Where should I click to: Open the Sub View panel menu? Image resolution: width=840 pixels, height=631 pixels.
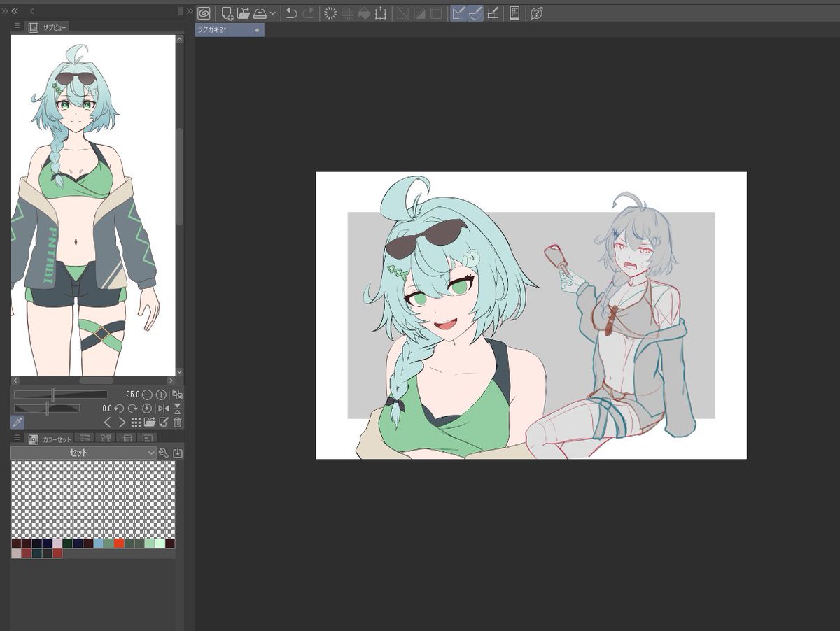17,26
